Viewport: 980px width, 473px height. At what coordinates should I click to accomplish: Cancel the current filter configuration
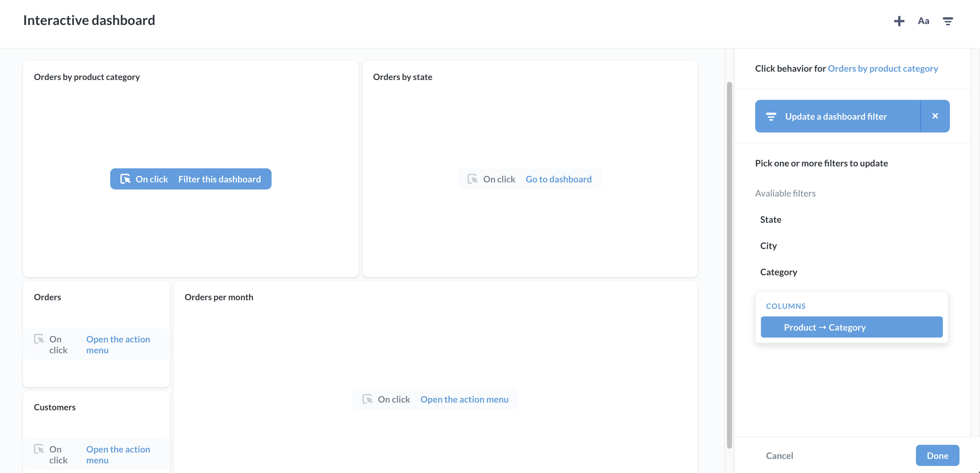tap(780, 455)
